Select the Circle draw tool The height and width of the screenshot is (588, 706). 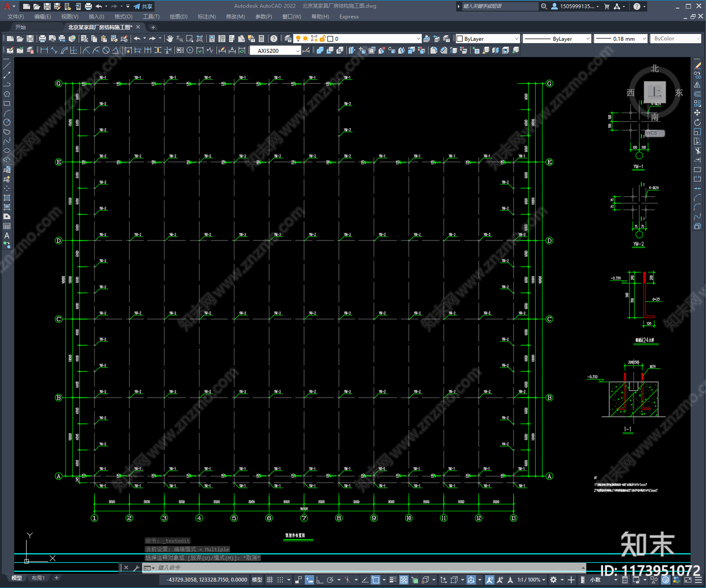pos(7,122)
